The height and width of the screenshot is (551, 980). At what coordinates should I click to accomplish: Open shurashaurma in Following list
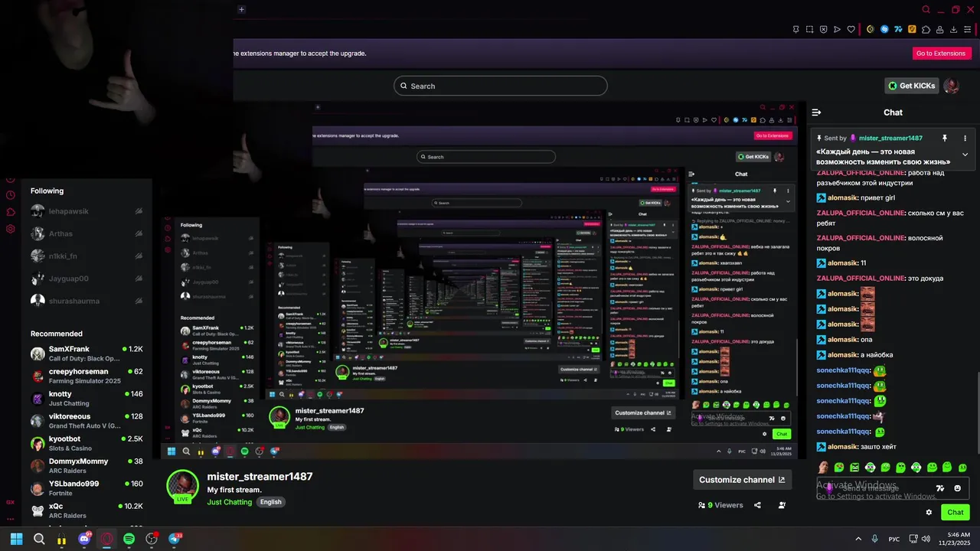87,301
